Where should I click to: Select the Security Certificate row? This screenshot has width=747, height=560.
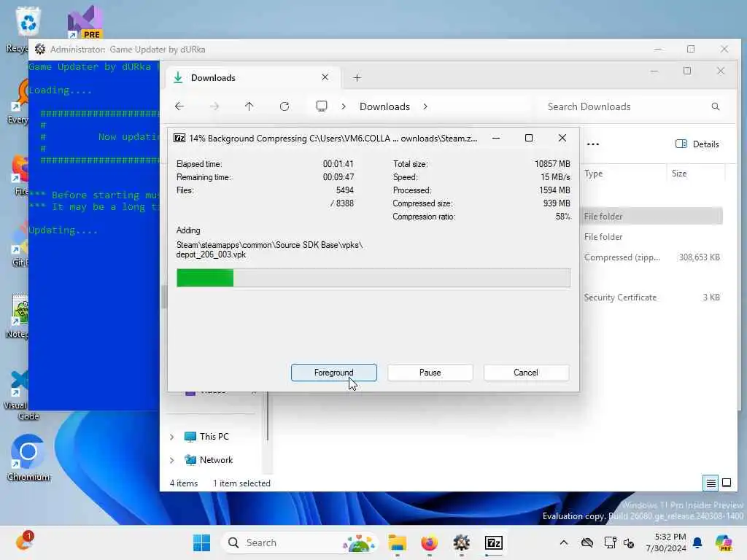[651, 297]
